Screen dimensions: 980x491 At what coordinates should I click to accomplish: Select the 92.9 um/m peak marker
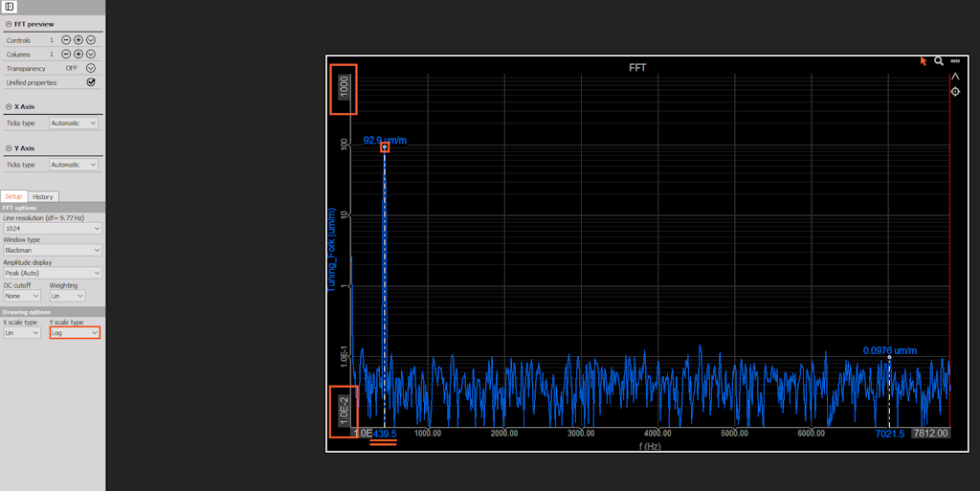coord(385,147)
